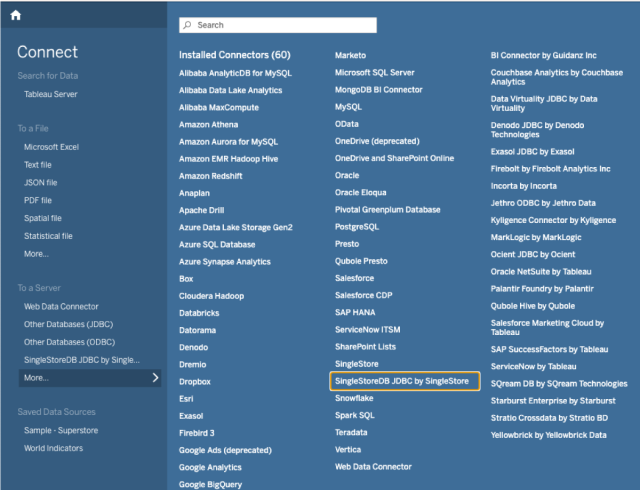Select Amazon Athena connector
Screen dimensions: 640x490
click(209, 125)
